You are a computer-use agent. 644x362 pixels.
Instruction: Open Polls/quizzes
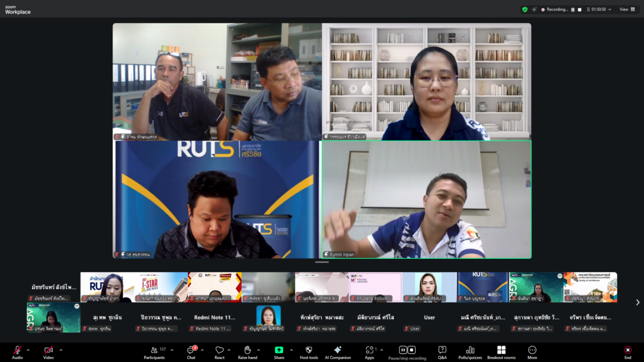pos(470,351)
